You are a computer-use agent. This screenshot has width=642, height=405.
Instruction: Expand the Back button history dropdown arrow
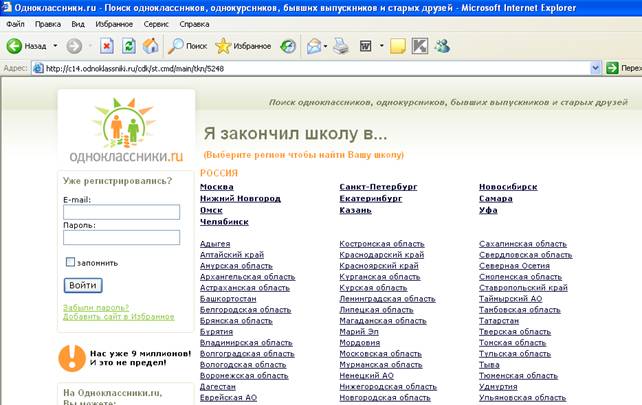tap(54, 46)
